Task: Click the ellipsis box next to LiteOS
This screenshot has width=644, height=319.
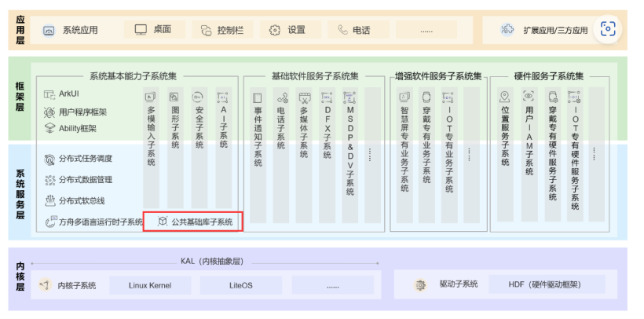Action: (x=333, y=285)
